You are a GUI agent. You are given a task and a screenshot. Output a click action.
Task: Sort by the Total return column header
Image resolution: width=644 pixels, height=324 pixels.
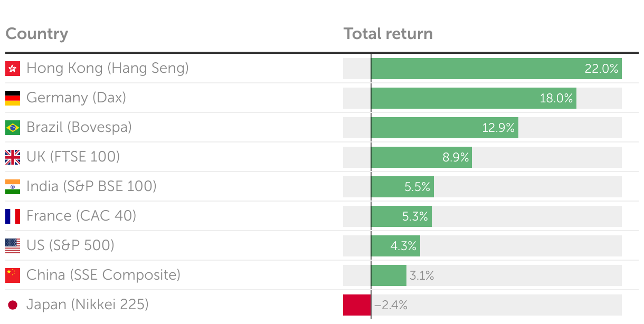coord(388,34)
